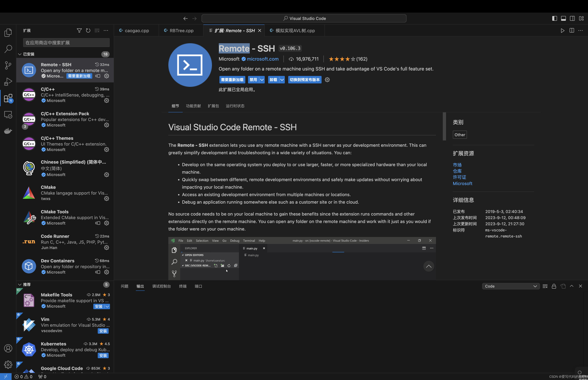The width and height of the screenshot is (588, 380).
Task: Open the Source Control view
Action: click(x=8, y=65)
